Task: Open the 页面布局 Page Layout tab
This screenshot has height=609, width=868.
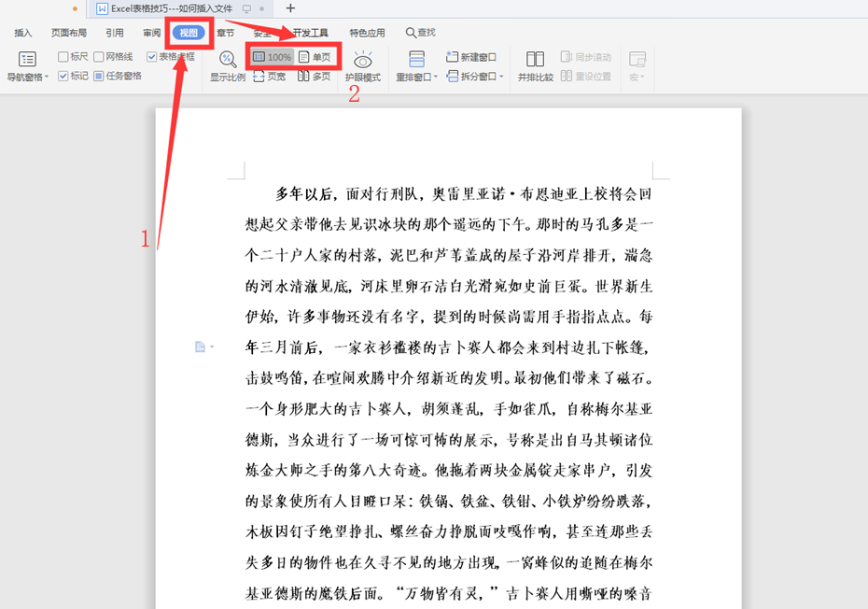Action: tap(69, 33)
